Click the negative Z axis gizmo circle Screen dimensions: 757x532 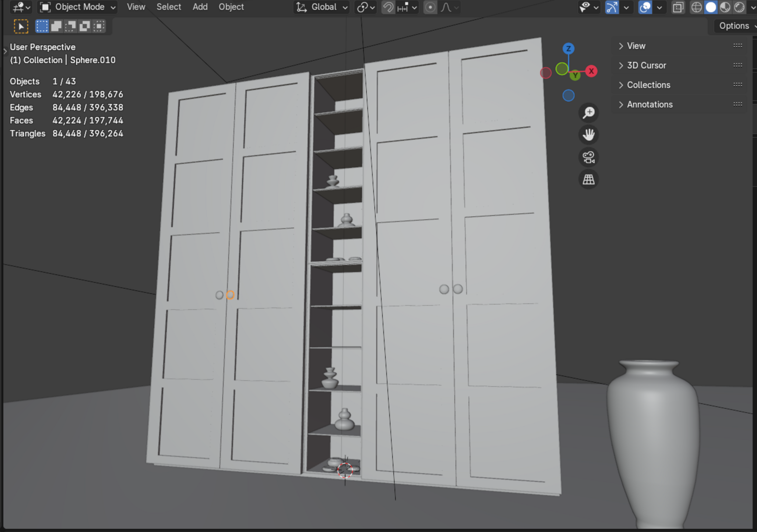[x=569, y=95]
